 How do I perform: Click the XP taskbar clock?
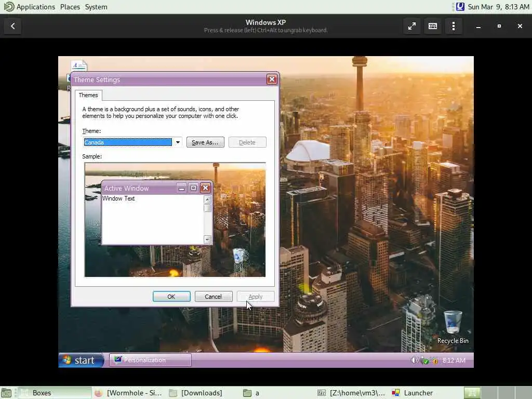pos(454,361)
